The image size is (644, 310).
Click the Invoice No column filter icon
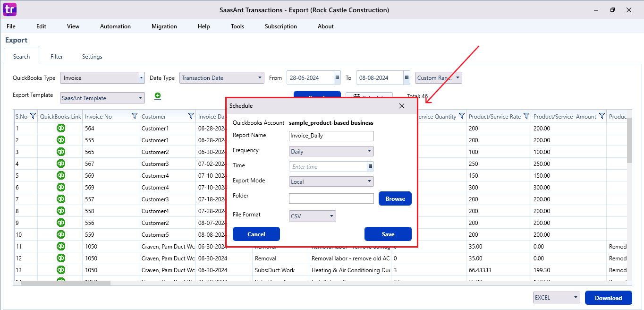(135, 116)
